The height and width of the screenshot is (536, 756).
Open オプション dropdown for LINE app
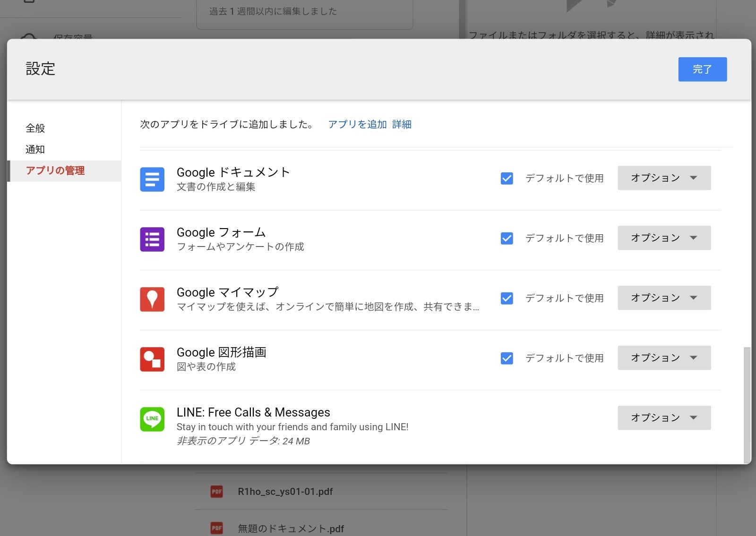[x=664, y=418]
